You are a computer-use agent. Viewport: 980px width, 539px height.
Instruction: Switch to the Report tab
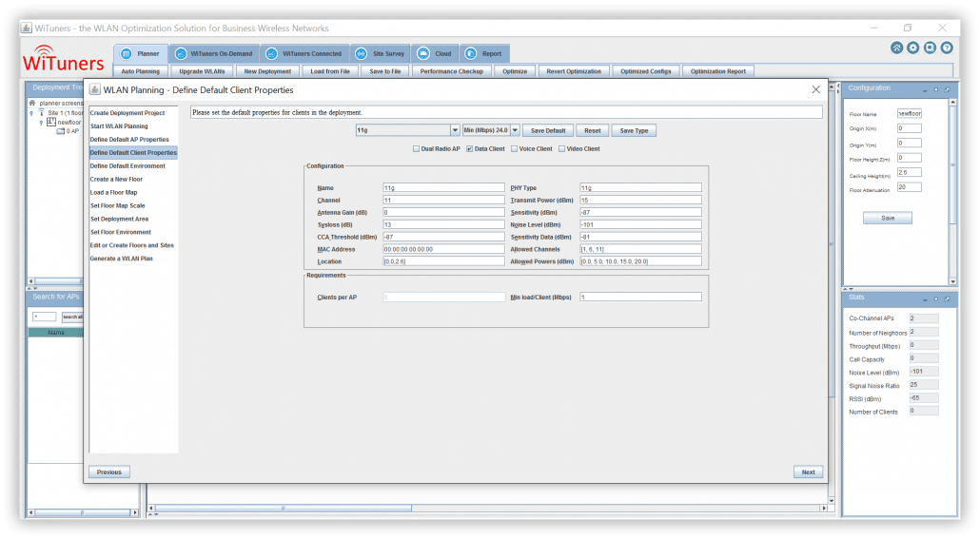tap(483, 54)
